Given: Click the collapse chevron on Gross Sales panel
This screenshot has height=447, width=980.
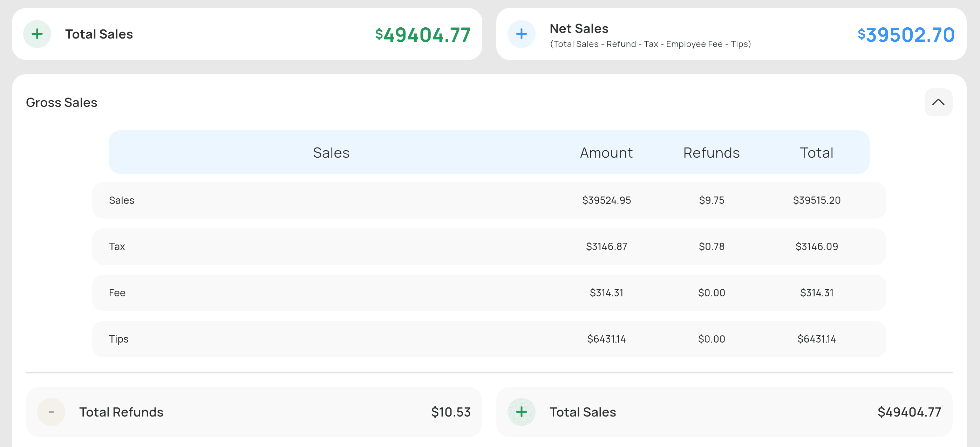Looking at the screenshot, I should [x=938, y=102].
